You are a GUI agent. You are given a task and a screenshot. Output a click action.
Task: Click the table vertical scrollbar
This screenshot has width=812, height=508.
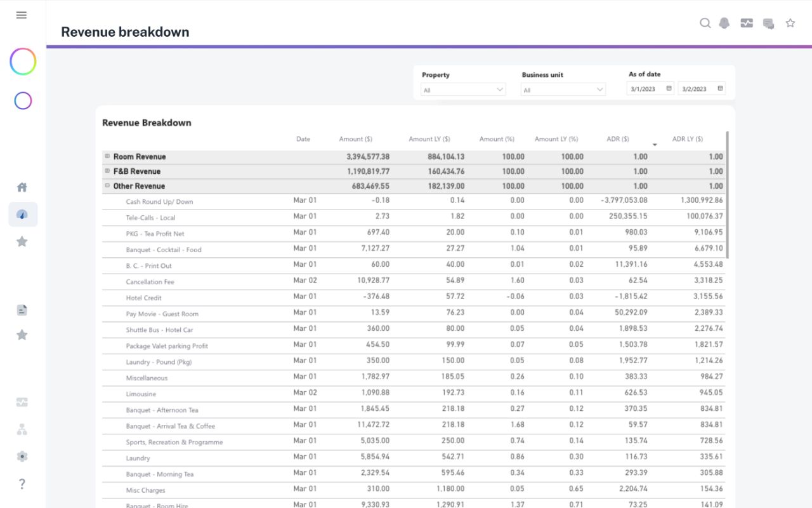[x=727, y=194]
